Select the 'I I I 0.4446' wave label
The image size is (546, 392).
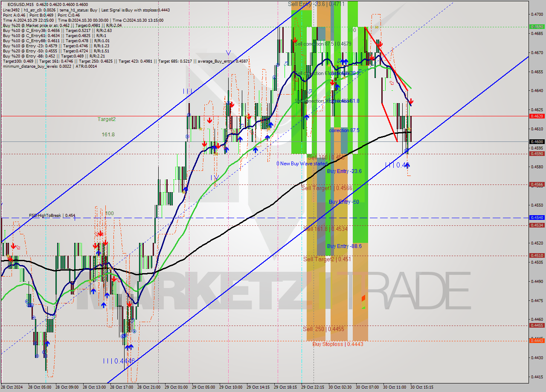point(119,361)
